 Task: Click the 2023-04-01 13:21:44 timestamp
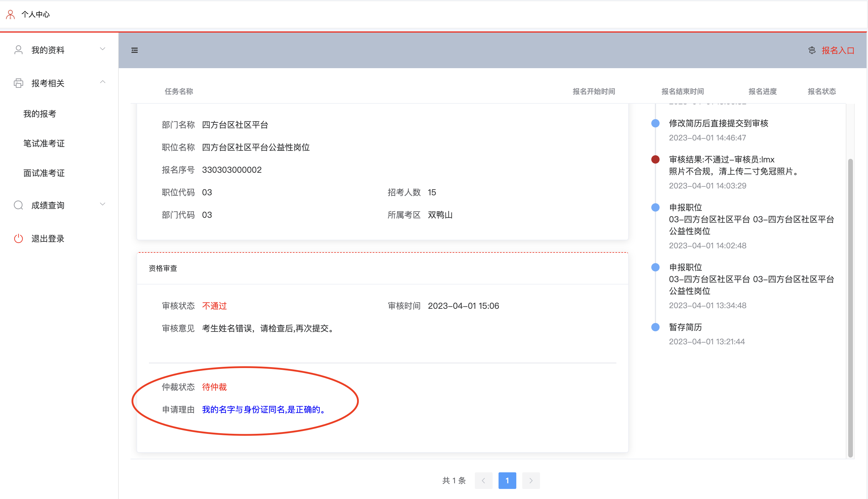click(x=707, y=342)
